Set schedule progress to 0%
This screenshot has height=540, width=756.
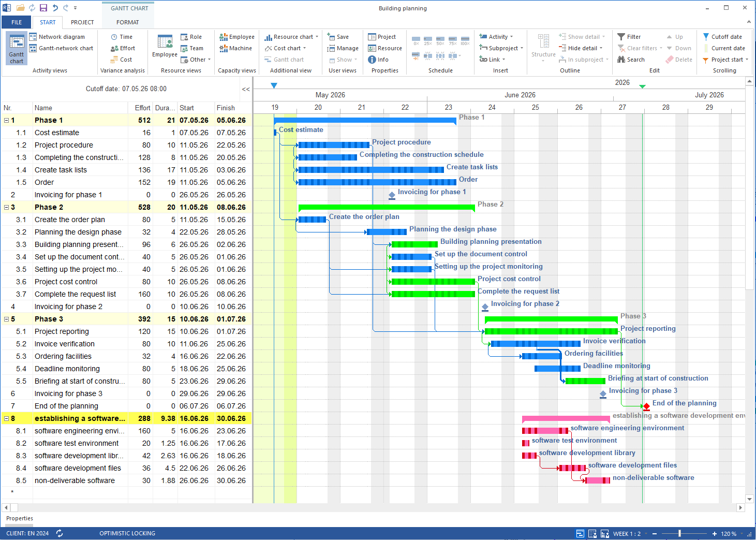click(x=416, y=41)
